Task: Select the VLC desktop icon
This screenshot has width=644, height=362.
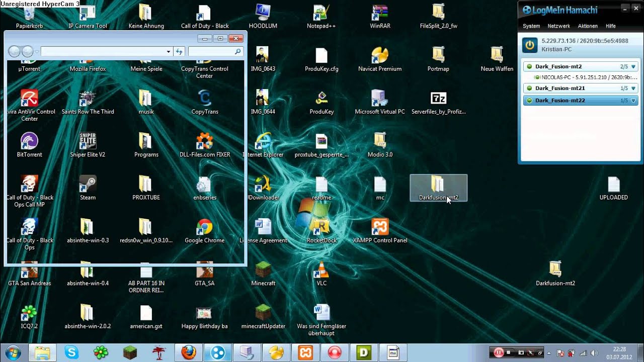Action: coord(321,274)
